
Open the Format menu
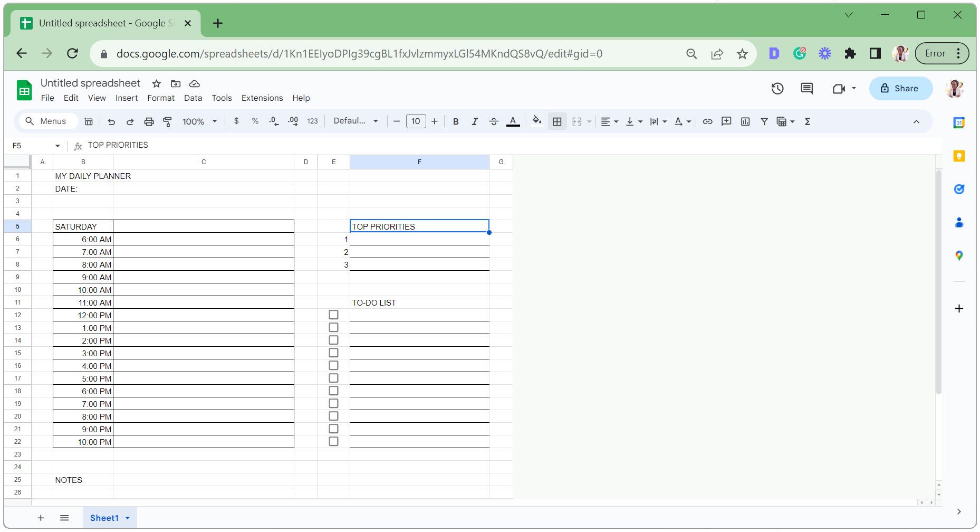tap(160, 98)
